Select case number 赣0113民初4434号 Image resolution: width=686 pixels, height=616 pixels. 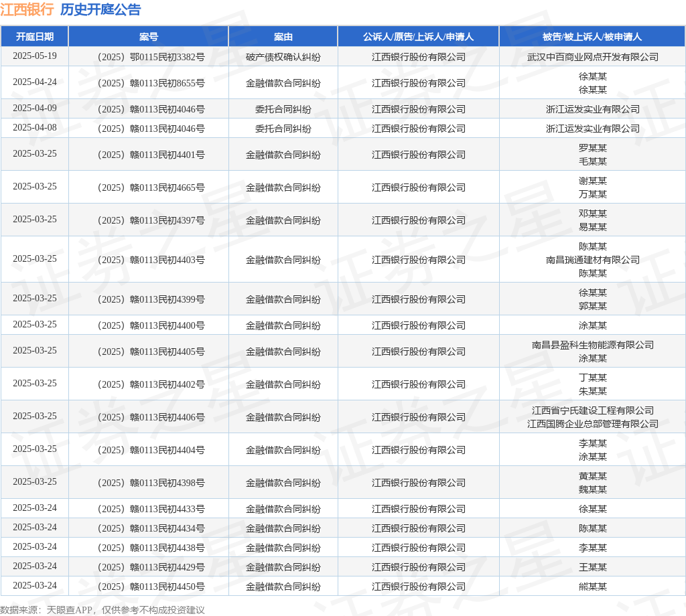pyautogui.click(x=151, y=528)
